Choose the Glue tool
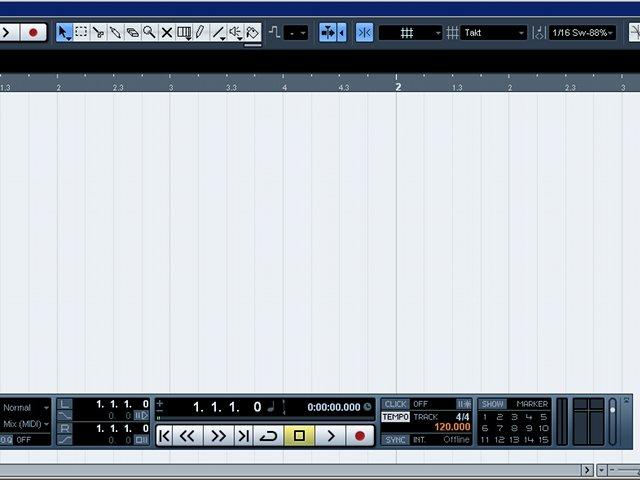This screenshot has width=640, height=480. [x=116, y=32]
